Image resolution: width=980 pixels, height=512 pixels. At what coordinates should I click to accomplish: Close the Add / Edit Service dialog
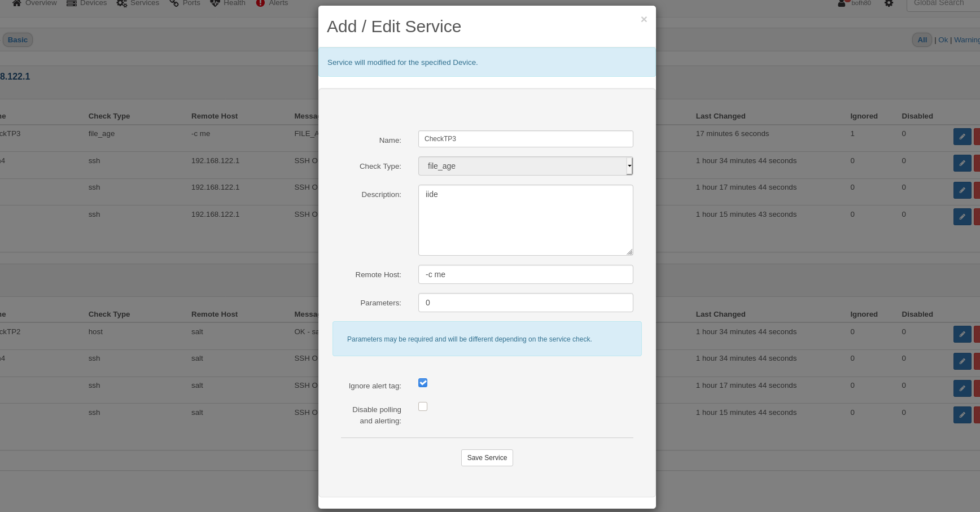pos(644,19)
